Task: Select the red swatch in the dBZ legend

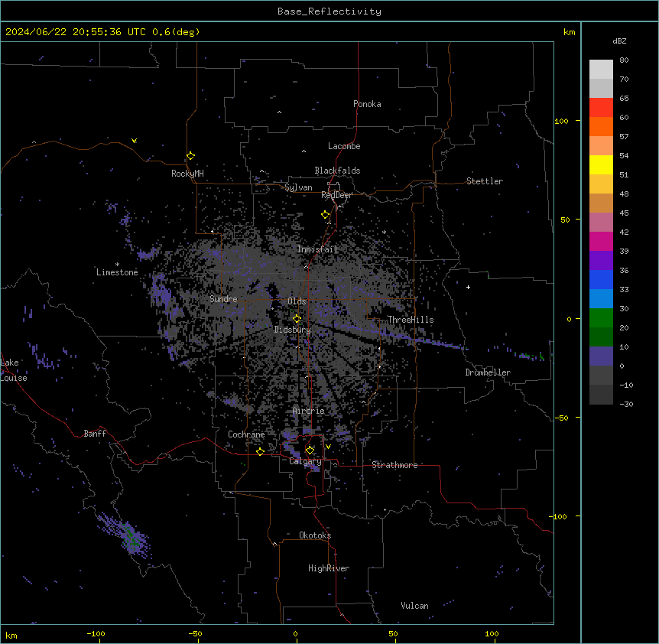Action: point(601,107)
